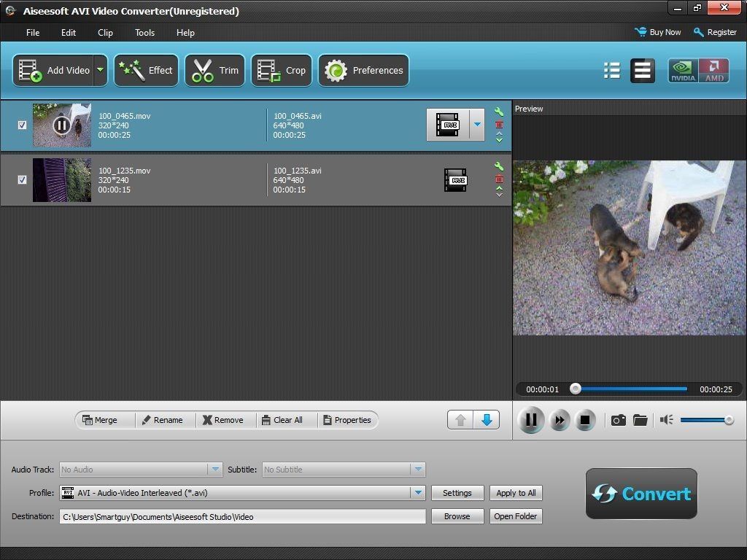Switch to compact list view mode
Viewport: 747px width, 560px height.
[612, 71]
